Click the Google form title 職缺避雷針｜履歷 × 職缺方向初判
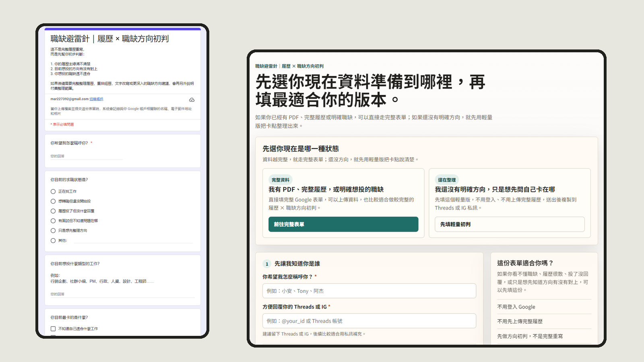 pos(109,39)
